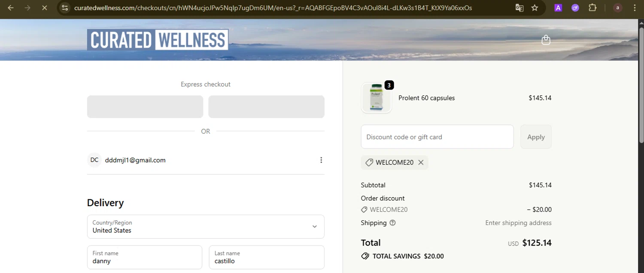The height and width of the screenshot is (273, 644).
Task: Click the WELCOME20 tag under Order discount
Action: (x=384, y=210)
